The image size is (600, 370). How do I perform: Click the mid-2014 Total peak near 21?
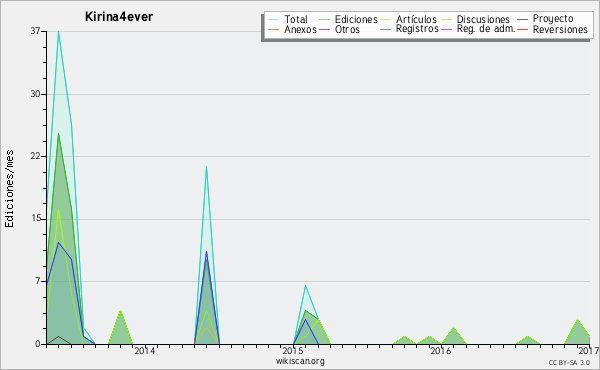click(207, 166)
